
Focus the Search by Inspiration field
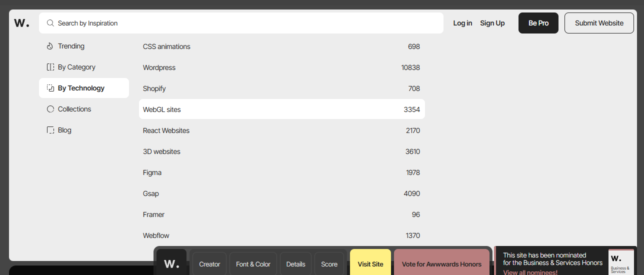pos(241,23)
